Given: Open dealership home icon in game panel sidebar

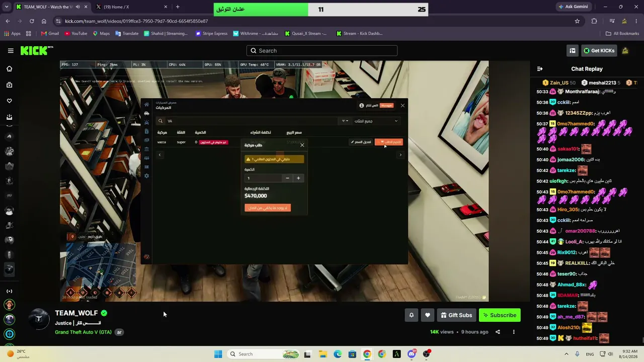Looking at the screenshot, I should coord(146,105).
